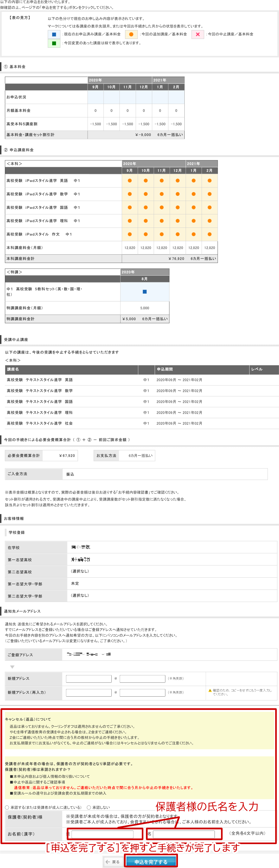Click the 中1 高校受験 5教科セット course label
The height and width of the screenshot is (868, 279).
pyautogui.click(x=44, y=292)
